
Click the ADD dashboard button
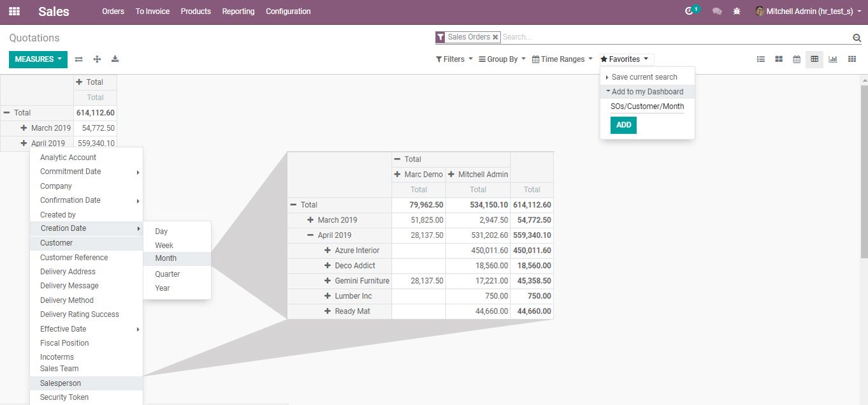623,125
